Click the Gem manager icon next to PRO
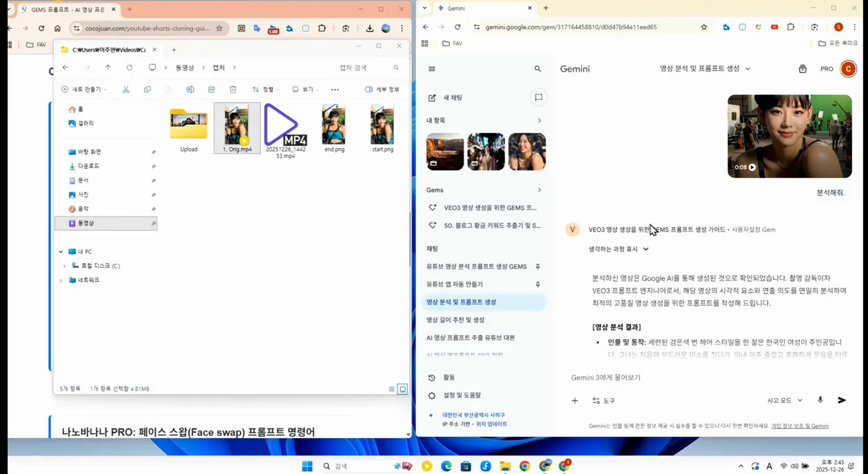 click(x=803, y=69)
